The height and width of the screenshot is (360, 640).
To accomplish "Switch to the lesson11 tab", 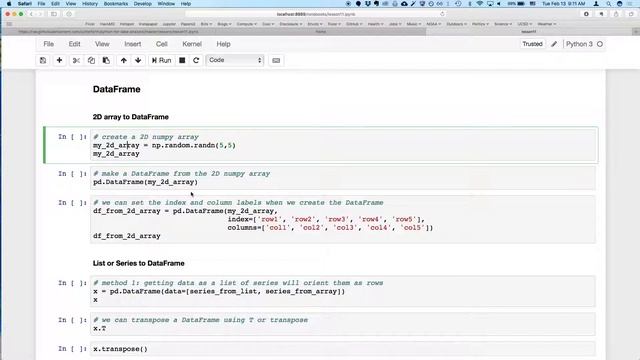I will (x=529, y=31).
